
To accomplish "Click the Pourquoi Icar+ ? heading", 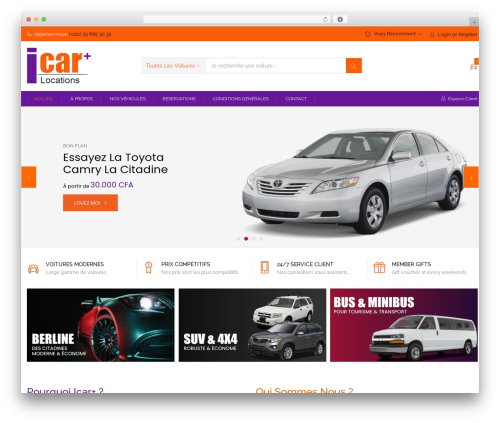I will (65, 390).
